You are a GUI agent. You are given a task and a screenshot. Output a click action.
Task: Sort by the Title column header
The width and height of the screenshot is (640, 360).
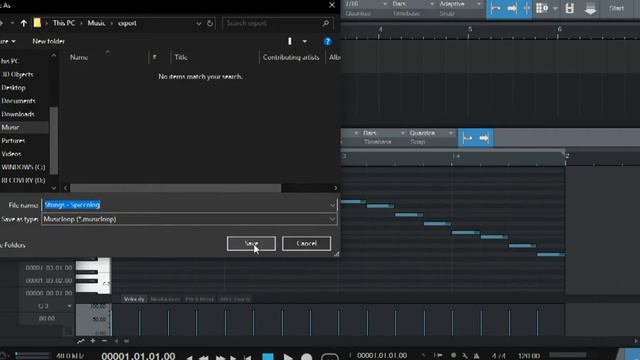pos(181,58)
